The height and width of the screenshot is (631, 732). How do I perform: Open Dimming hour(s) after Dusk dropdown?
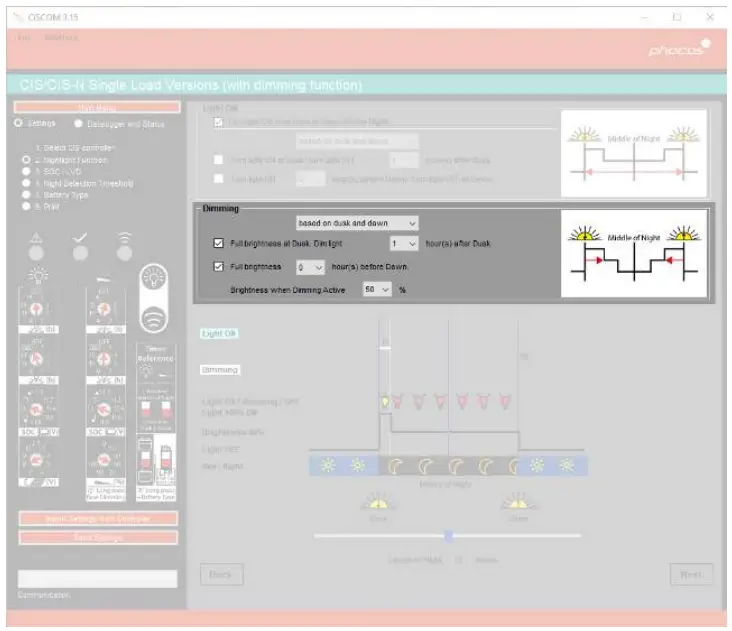tap(404, 243)
